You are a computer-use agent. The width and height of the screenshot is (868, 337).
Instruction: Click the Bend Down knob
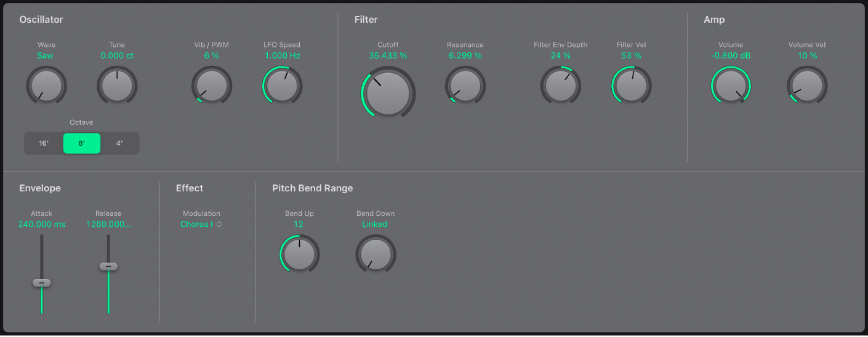pyautogui.click(x=376, y=253)
